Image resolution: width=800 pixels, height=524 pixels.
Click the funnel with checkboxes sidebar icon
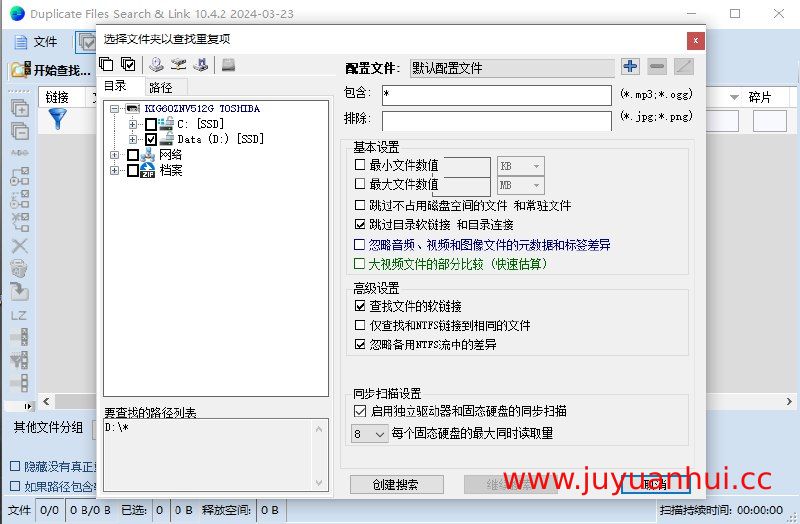(19, 360)
